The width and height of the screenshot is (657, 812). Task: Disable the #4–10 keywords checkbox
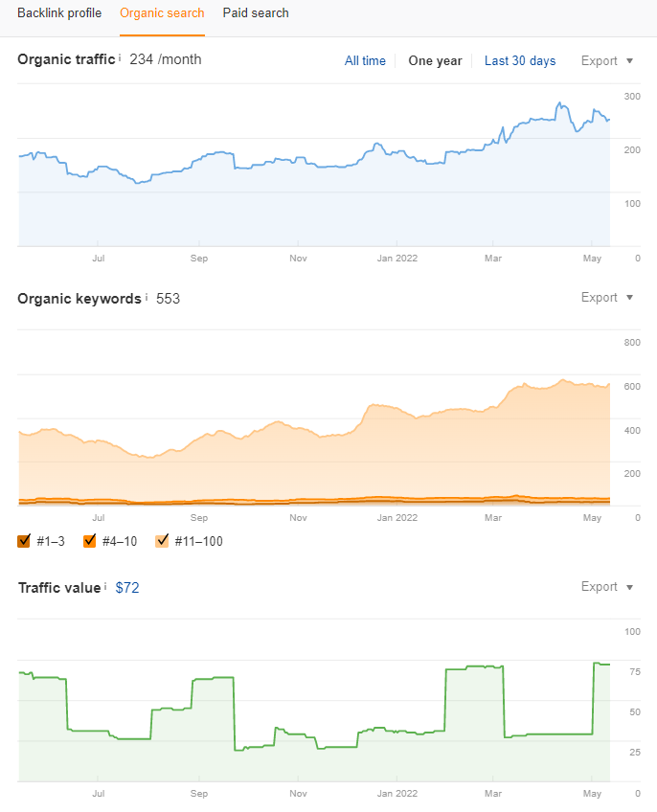point(89,541)
